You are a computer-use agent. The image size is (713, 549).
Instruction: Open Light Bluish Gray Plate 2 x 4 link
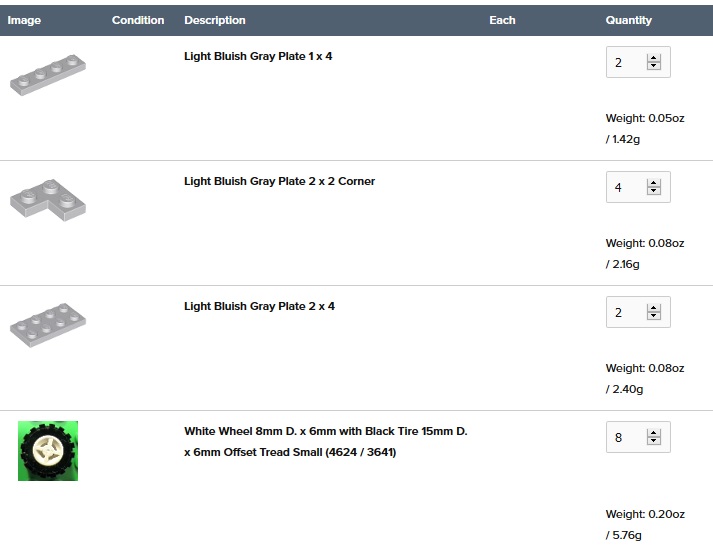259,306
